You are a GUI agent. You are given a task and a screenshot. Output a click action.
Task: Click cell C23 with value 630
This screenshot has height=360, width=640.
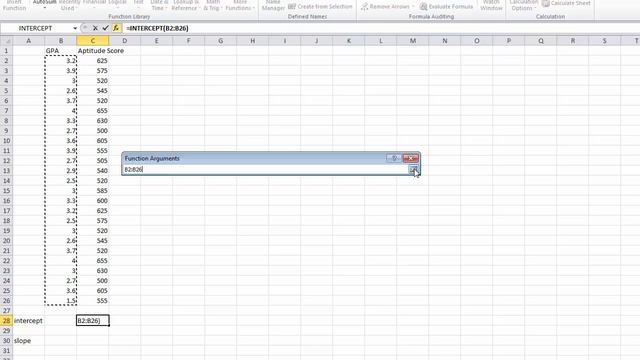click(93, 271)
